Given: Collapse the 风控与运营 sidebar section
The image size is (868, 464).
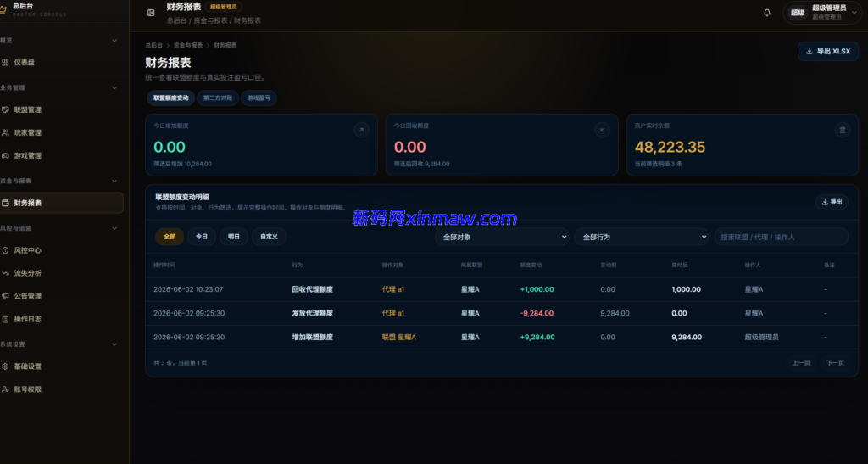Looking at the screenshot, I should (x=114, y=228).
